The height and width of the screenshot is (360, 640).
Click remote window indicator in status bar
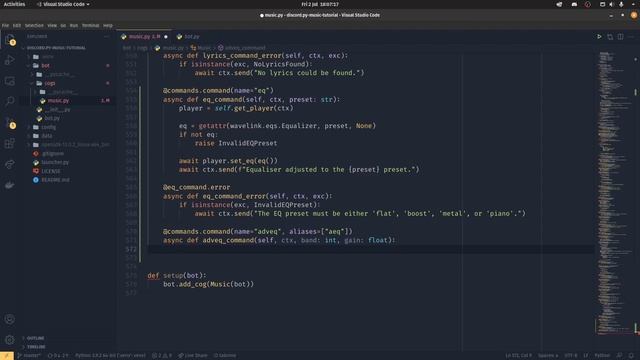point(7,356)
